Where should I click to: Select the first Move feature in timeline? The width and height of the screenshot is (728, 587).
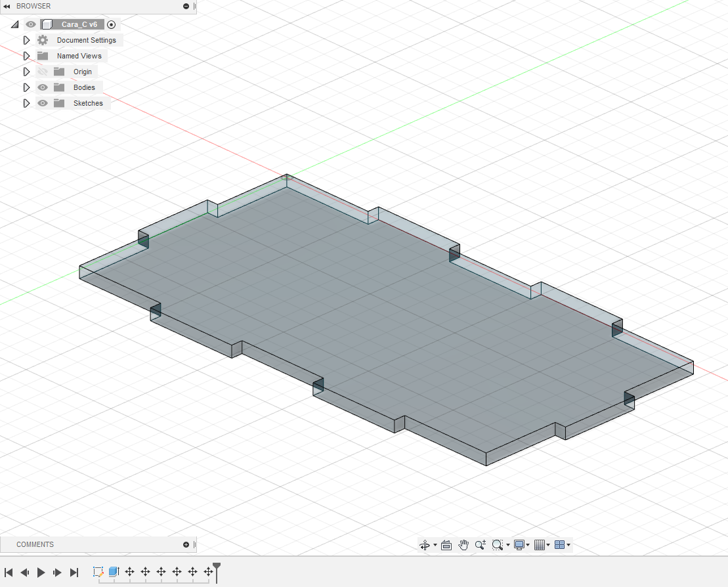[129, 572]
